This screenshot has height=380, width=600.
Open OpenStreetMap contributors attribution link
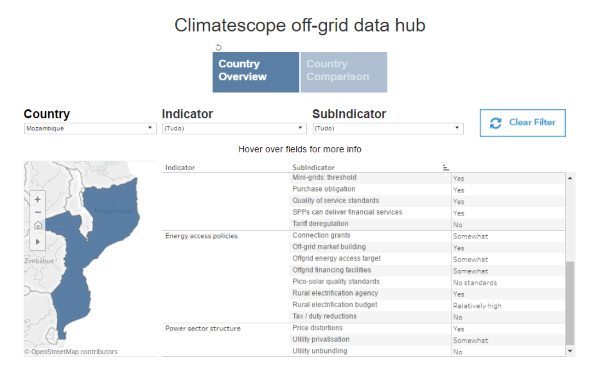click(71, 352)
